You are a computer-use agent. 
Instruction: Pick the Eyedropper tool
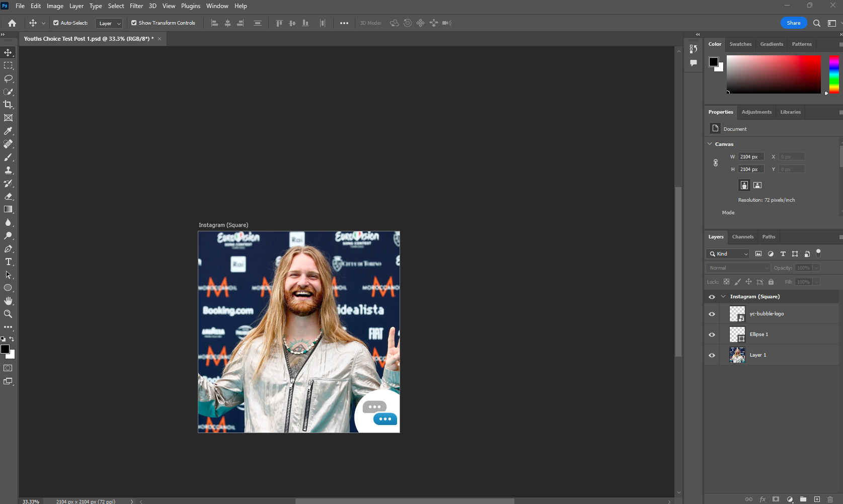pyautogui.click(x=8, y=131)
